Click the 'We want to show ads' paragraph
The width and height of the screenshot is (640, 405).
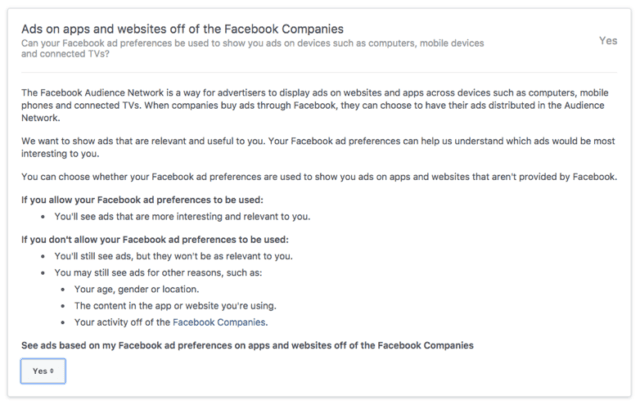[318, 147]
